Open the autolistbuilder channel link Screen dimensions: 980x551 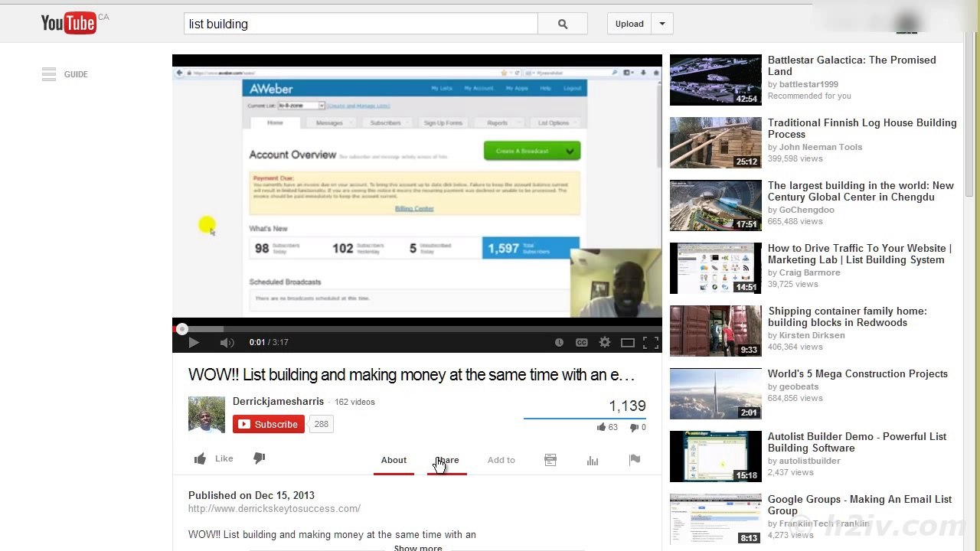(x=810, y=461)
